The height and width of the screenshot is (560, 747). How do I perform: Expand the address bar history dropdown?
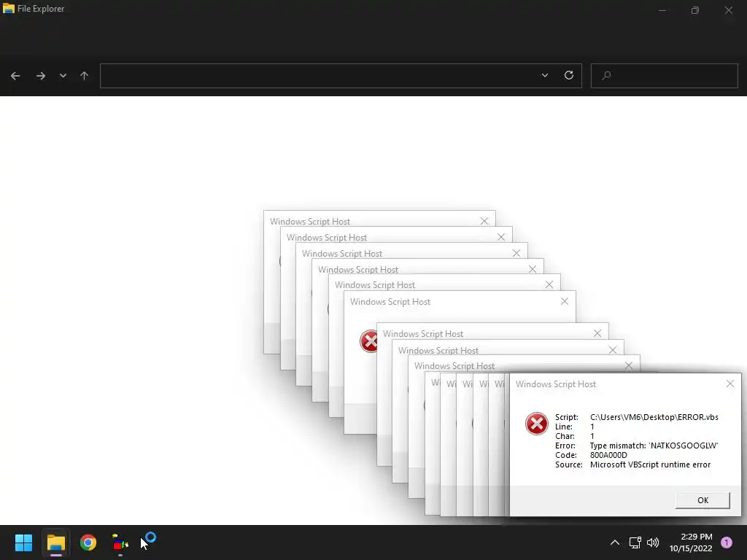pos(544,75)
